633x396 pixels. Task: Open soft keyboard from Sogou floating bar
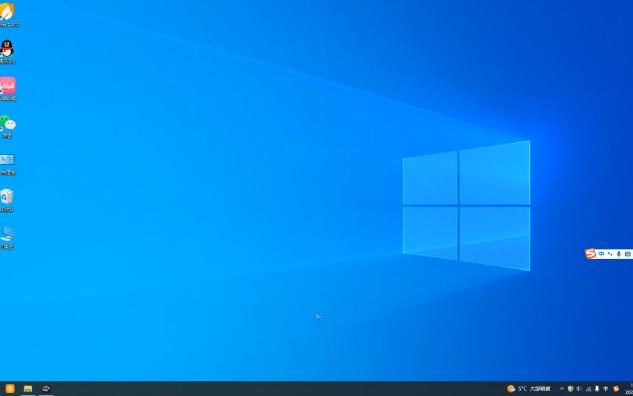[627, 254]
